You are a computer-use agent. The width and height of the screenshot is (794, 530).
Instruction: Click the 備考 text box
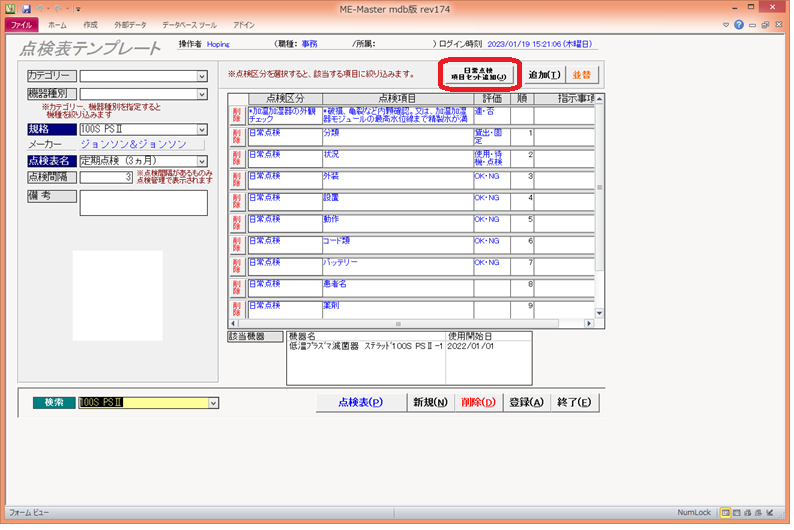[x=143, y=202]
